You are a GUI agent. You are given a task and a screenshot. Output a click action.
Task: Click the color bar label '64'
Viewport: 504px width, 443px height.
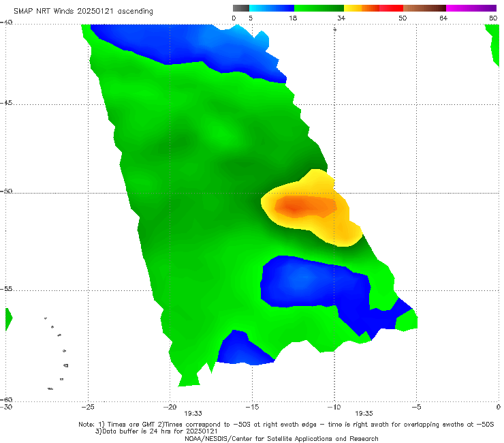443,18
